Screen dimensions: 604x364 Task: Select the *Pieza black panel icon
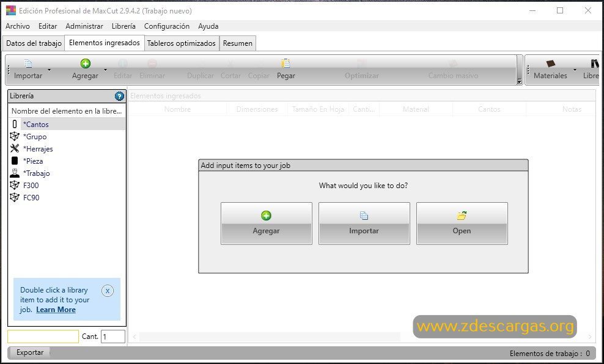[x=15, y=161]
